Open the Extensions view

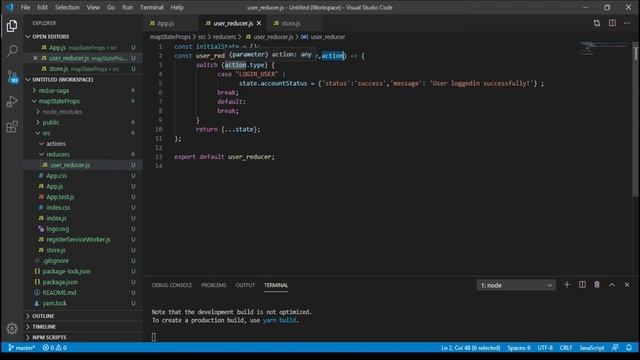click(x=12, y=127)
